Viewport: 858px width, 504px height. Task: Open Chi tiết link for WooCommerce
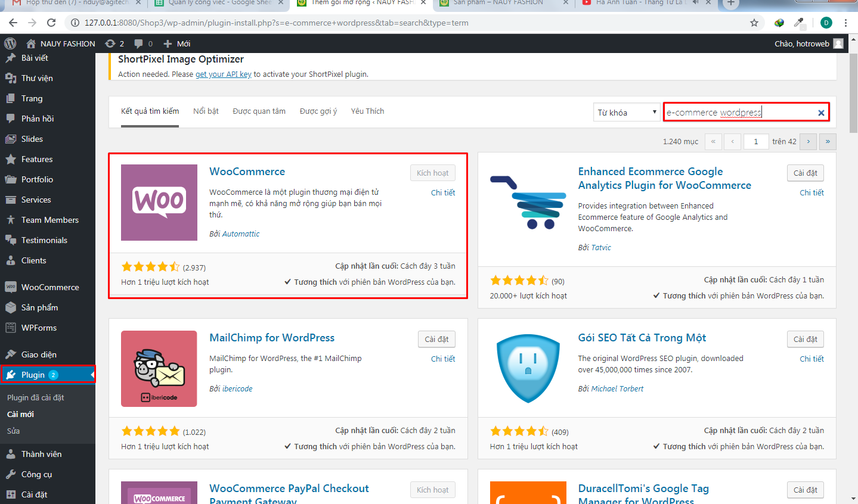click(x=443, y=192)
